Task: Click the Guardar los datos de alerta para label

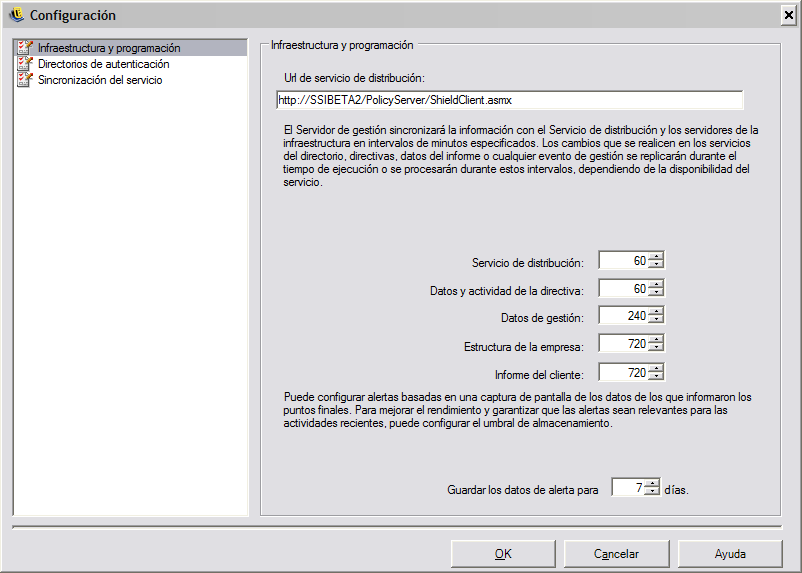Action: (523, 490)
